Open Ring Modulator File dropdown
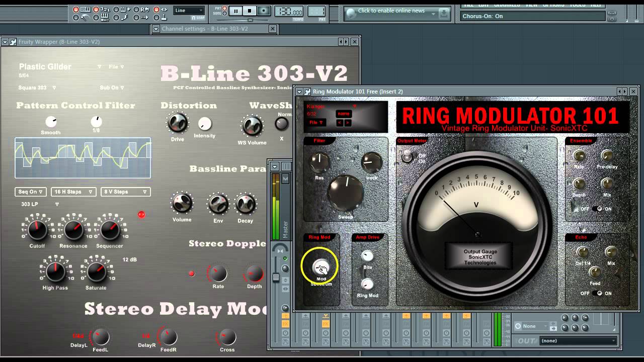644x362 pixels. 316,122
